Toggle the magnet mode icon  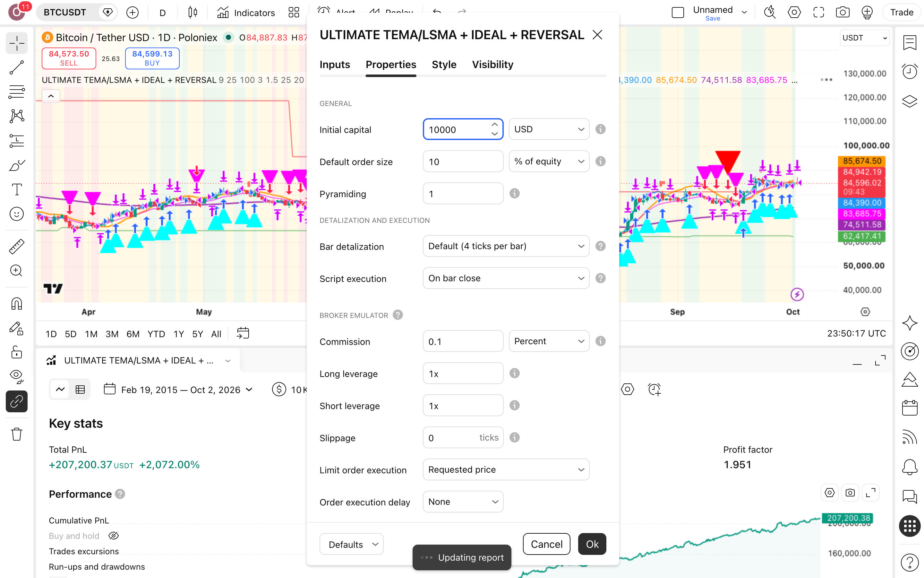click(x=16, y=304)
